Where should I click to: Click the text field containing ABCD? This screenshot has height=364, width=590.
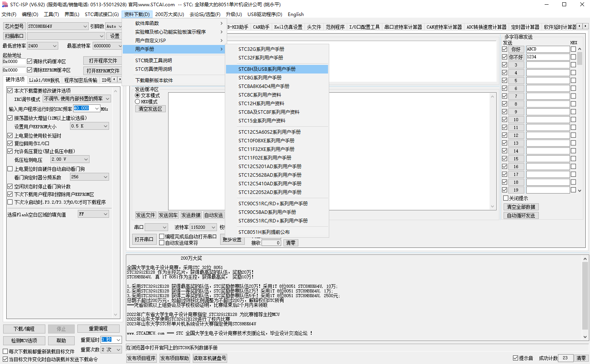click(548, 49)
